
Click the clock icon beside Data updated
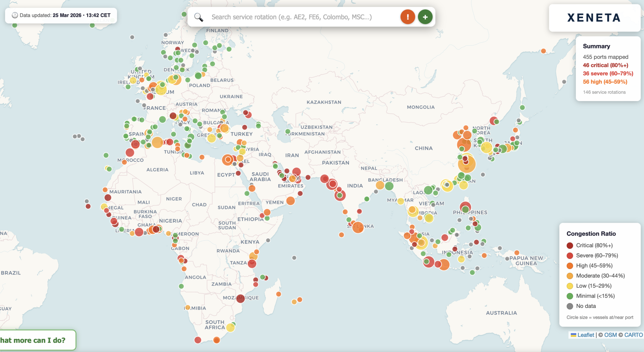point(15,15)
